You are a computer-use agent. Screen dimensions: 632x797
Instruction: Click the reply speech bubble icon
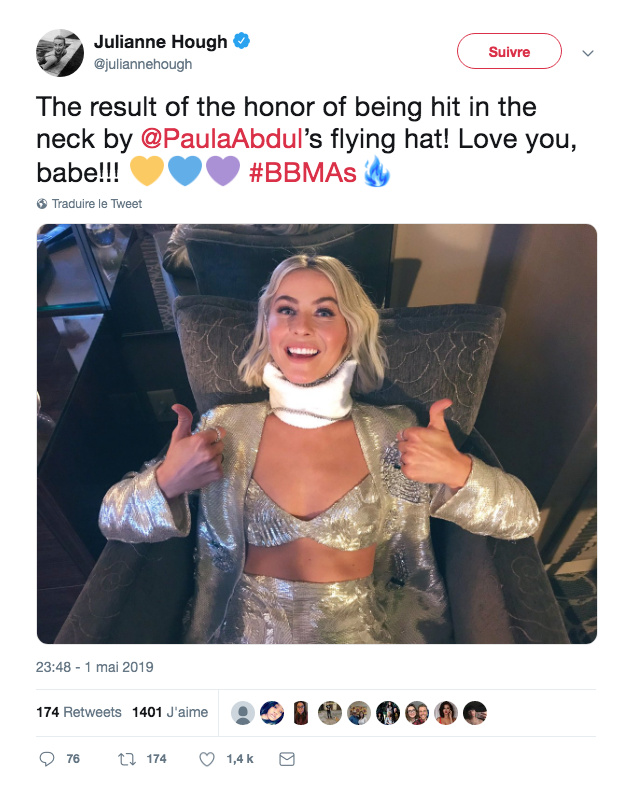(47, 759)
